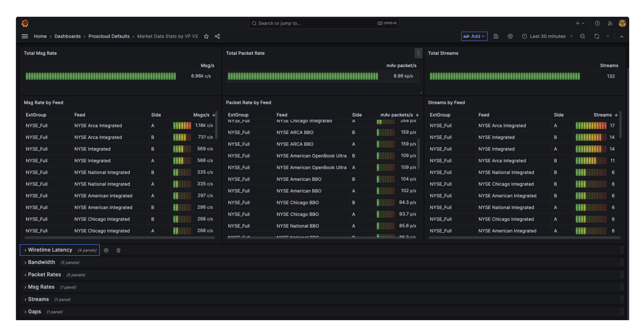Screen dimensions: 644x335
Task: Open the hamburger navigation menu
Action: 25,36
